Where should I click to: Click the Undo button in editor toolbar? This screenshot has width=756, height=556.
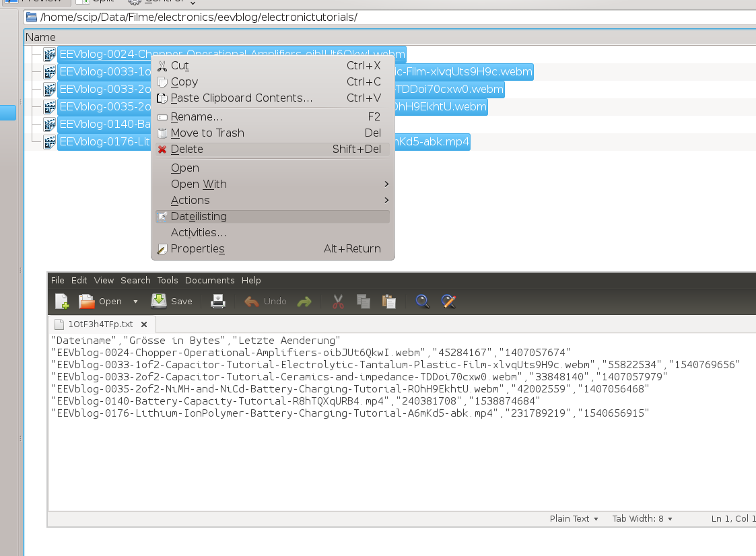pos(265,302)
